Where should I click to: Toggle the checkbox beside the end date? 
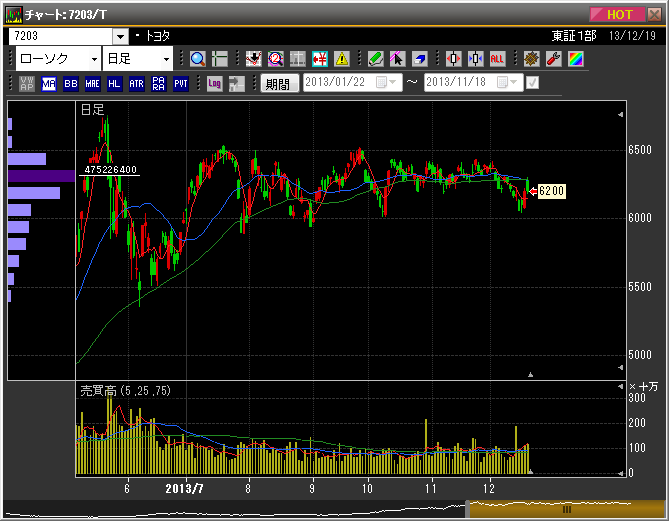click(532, 84)
